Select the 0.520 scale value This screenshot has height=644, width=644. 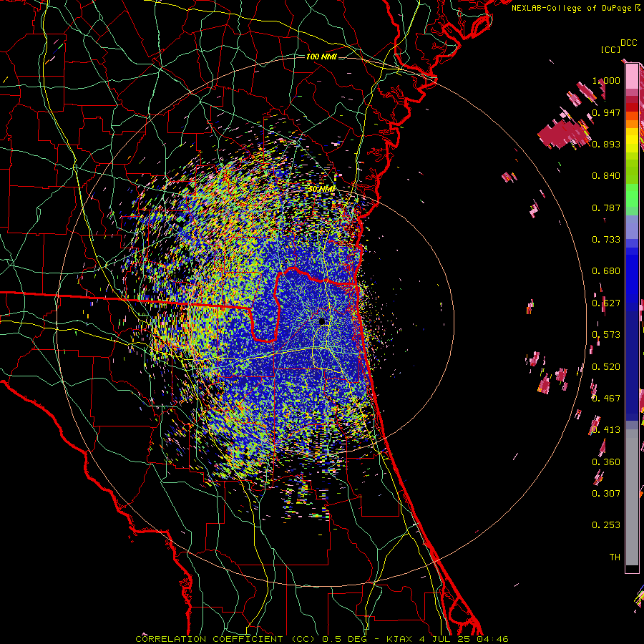606,367
